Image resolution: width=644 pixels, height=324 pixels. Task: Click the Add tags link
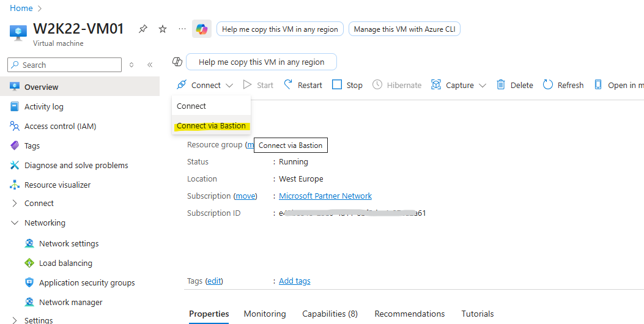click(x=295, y=281)
